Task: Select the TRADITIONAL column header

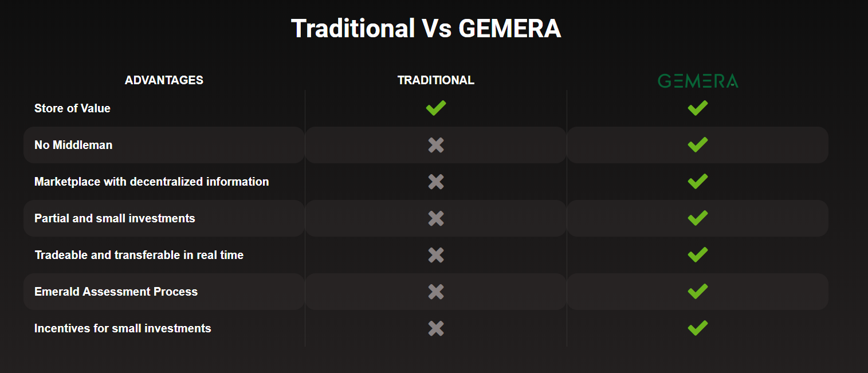Action: [436, 80]
